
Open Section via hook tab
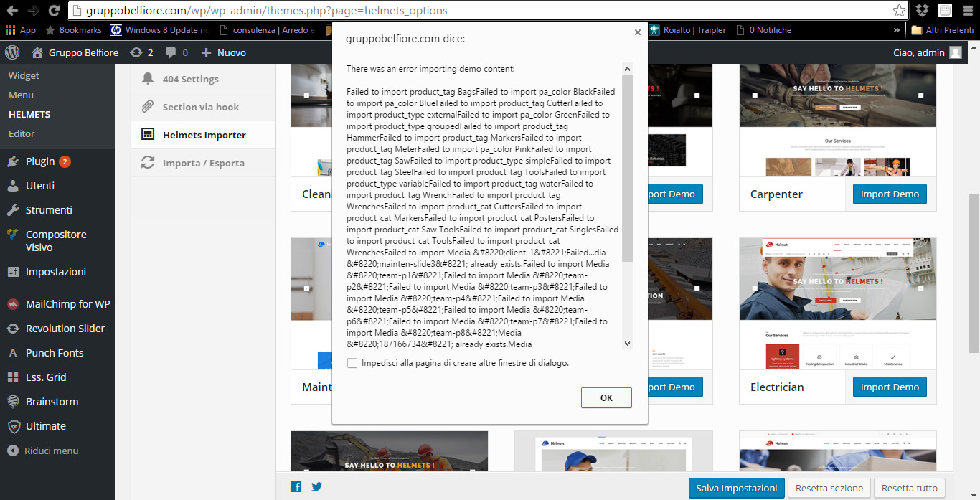(203, 107)
